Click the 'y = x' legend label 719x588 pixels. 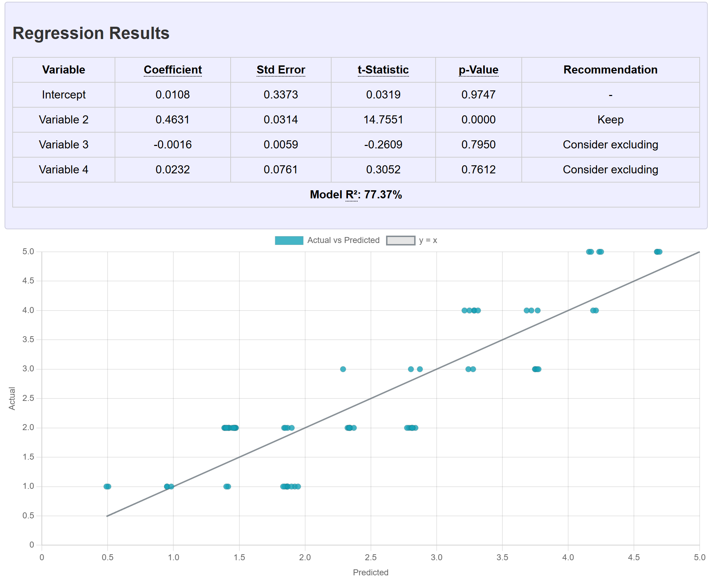point(428,240)
